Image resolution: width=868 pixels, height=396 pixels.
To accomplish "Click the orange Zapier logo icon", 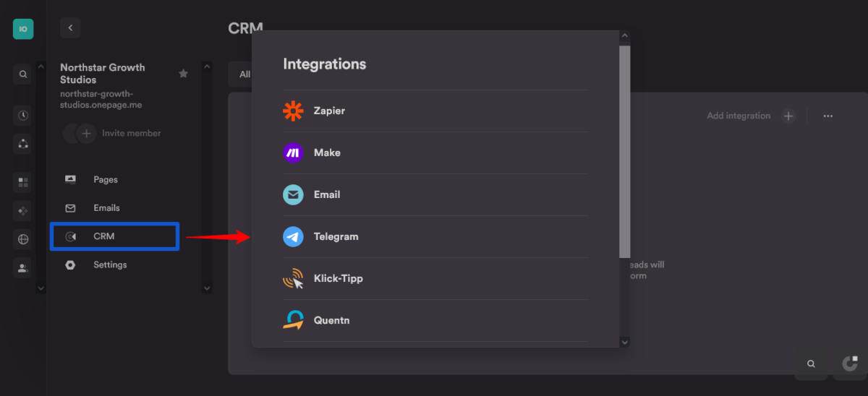I will pyautogui.click(x=293, y=111).
